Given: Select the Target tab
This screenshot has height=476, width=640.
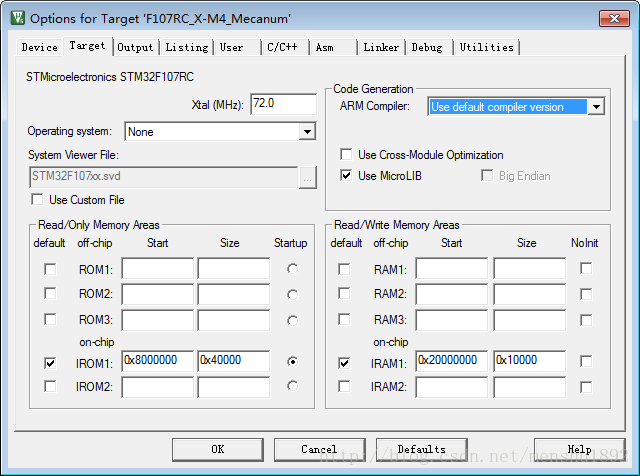Looking at the screenshot, I should 87,46.
